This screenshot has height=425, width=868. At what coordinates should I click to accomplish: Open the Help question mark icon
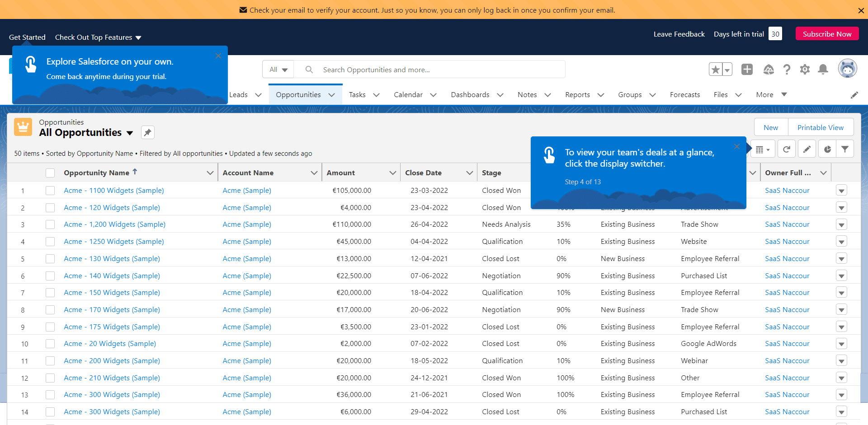point(787,69)
